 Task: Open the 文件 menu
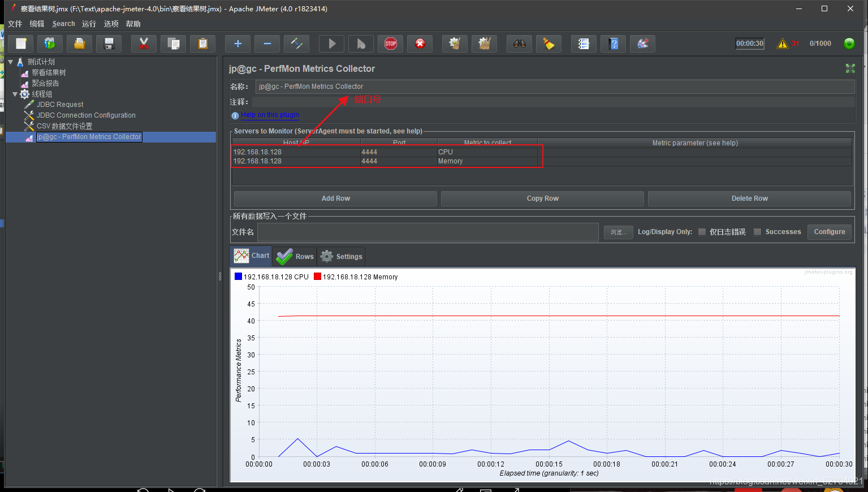(15, 24)
